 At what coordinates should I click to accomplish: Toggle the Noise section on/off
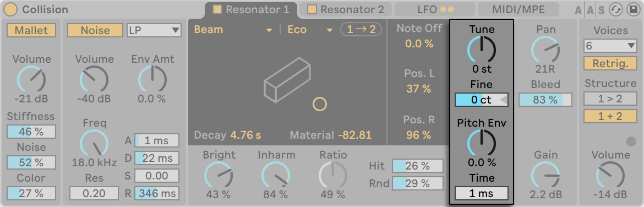tap(95, 30)
